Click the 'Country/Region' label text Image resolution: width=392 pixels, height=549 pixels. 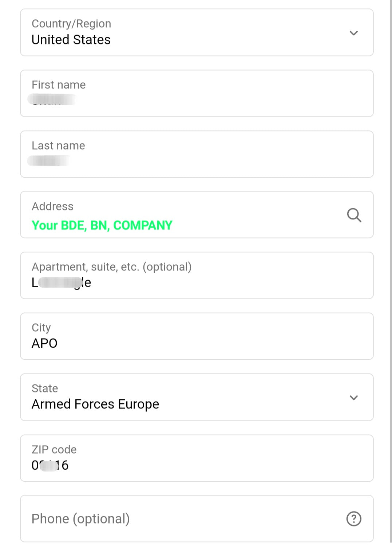(x=71, y=24)
